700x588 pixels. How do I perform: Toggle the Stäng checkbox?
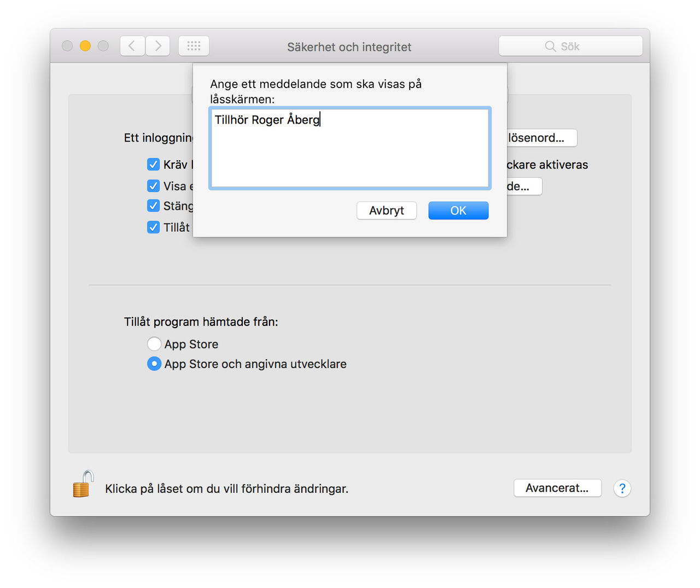click(x=154, y=206)
